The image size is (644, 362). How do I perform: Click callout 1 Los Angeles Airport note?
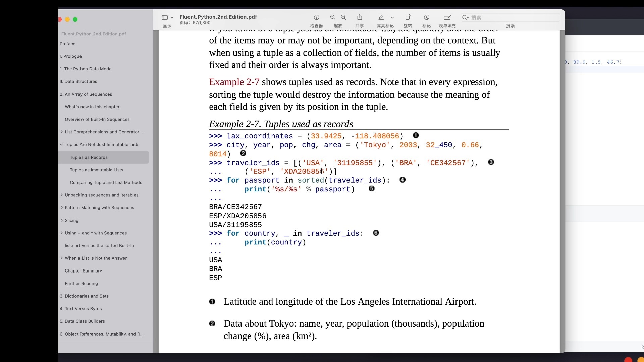click(350, 302)
